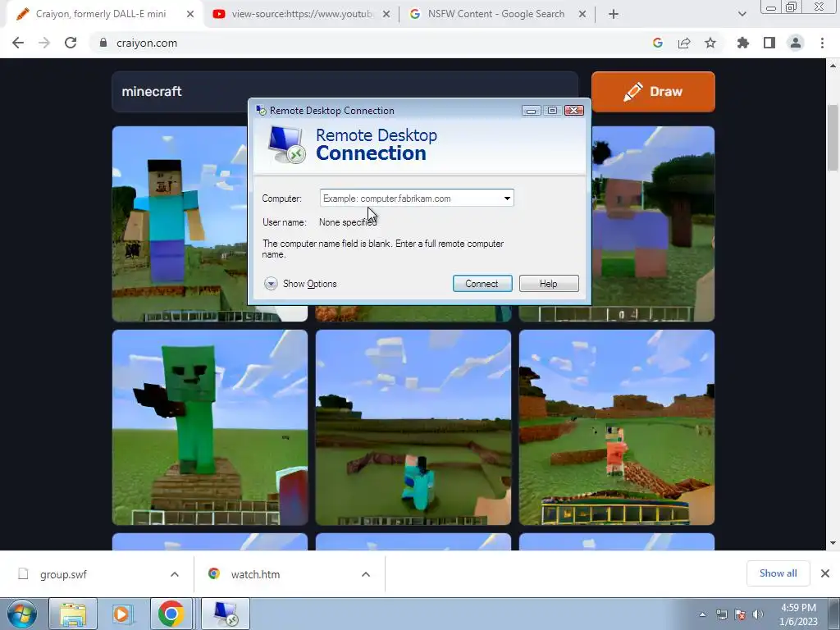840x630 pixels.
Task: Click Help in Remote Desktop Connection
Action: coord(549,283)
